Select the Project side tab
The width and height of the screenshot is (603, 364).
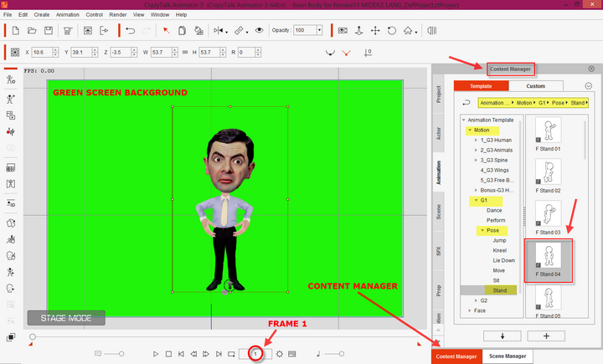tap(438, 95)
